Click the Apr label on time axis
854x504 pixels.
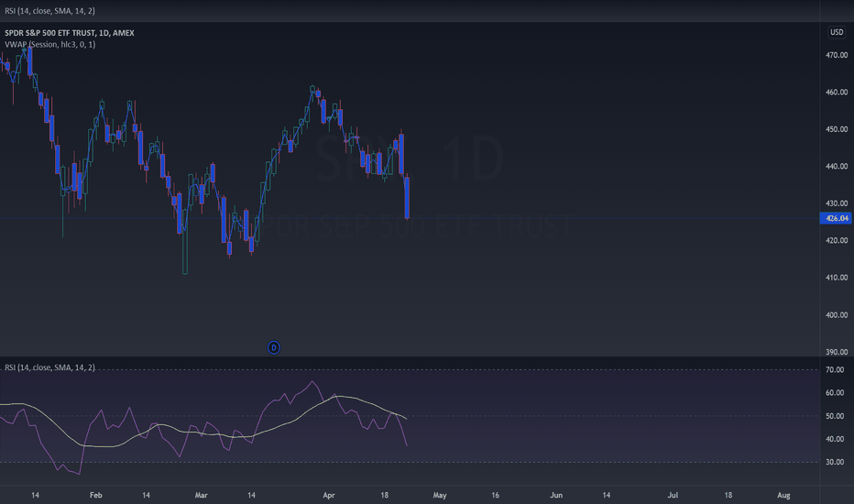coord(328,495)
